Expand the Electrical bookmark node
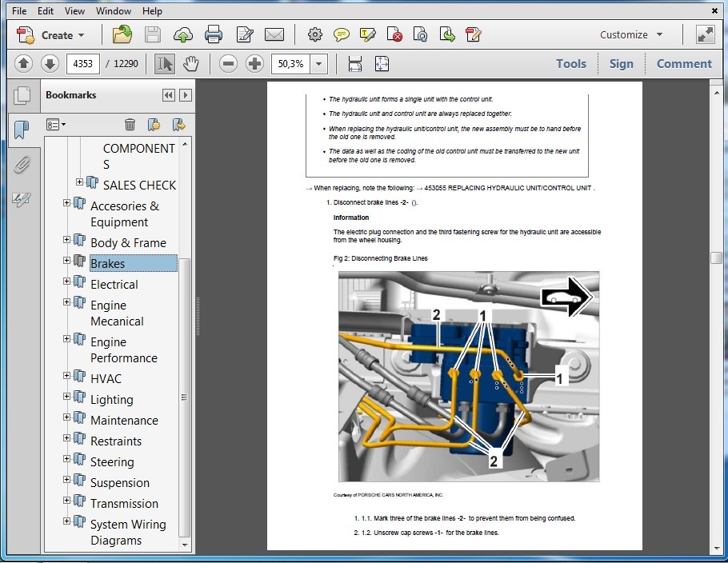The width and height of the screenshot is (728, 563). coord(67,281)
